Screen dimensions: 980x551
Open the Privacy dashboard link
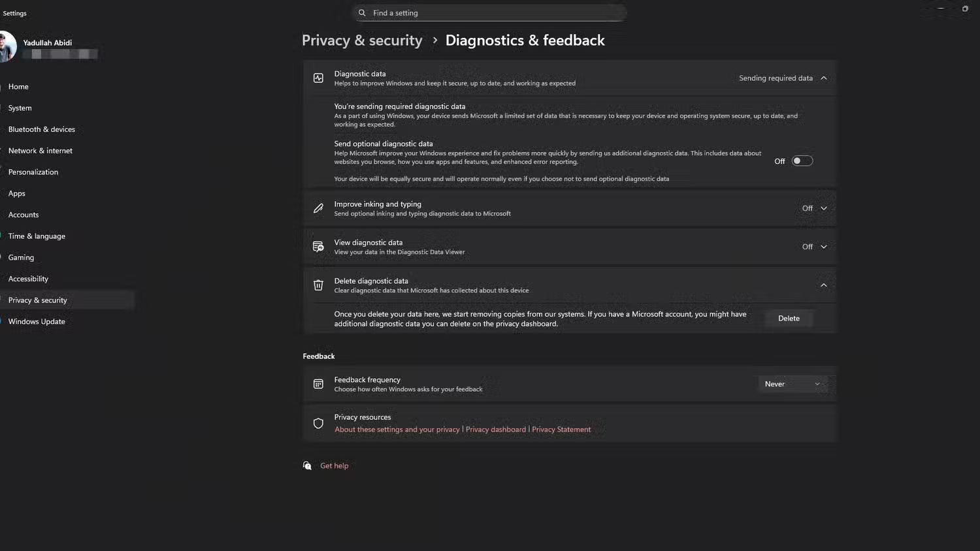pyautogui.click(x=495, y=429)
